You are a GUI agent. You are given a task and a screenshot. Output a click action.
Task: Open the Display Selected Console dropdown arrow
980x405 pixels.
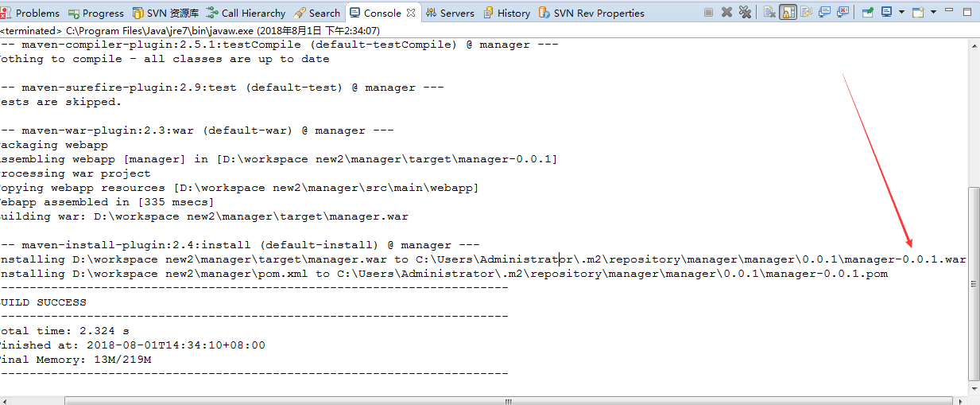click(x=901, y=13)
